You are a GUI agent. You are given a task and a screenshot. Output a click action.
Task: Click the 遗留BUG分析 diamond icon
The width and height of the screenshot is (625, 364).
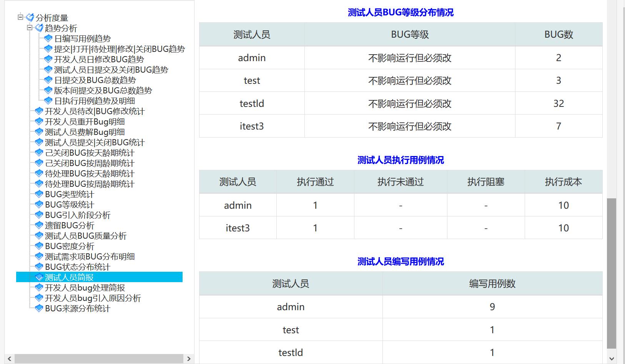(x=39, y=225)
